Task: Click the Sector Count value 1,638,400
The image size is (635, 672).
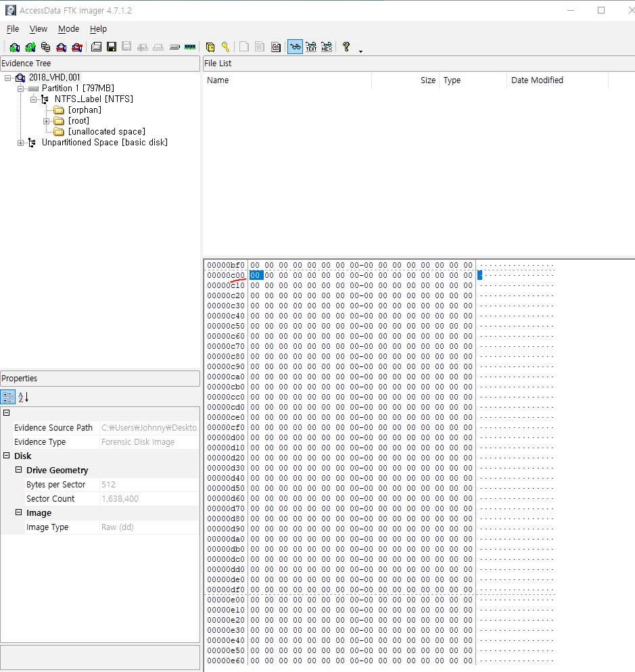Action: tap(120, 498)
